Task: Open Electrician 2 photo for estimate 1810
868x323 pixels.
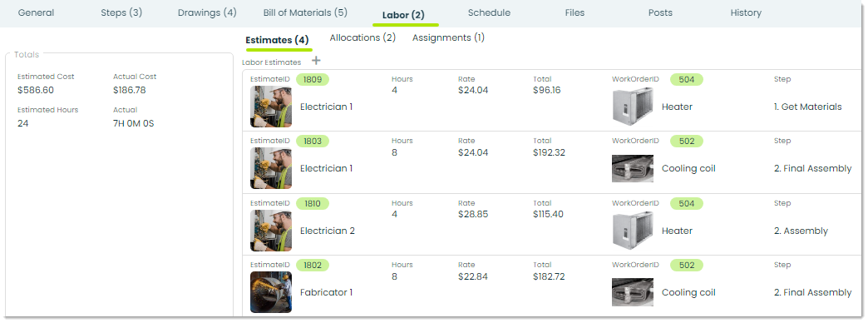Action: (x=271, y=231)
